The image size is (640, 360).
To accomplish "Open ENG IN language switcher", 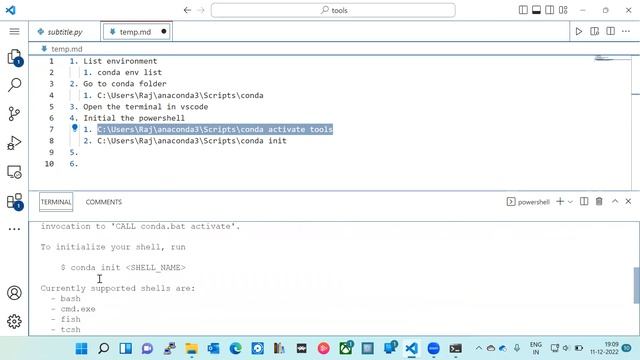I will tap(536, 348).
